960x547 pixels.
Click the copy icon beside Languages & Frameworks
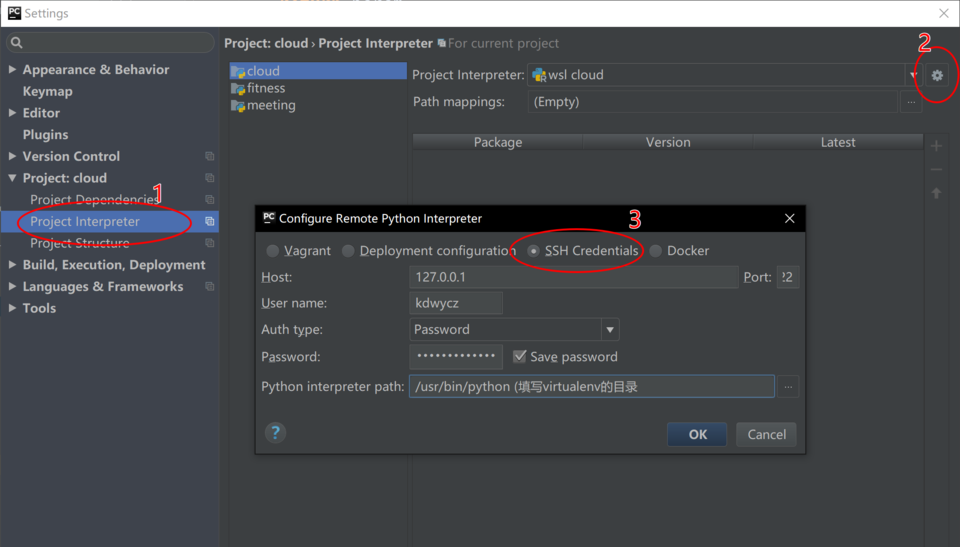(x=209, y=286)
